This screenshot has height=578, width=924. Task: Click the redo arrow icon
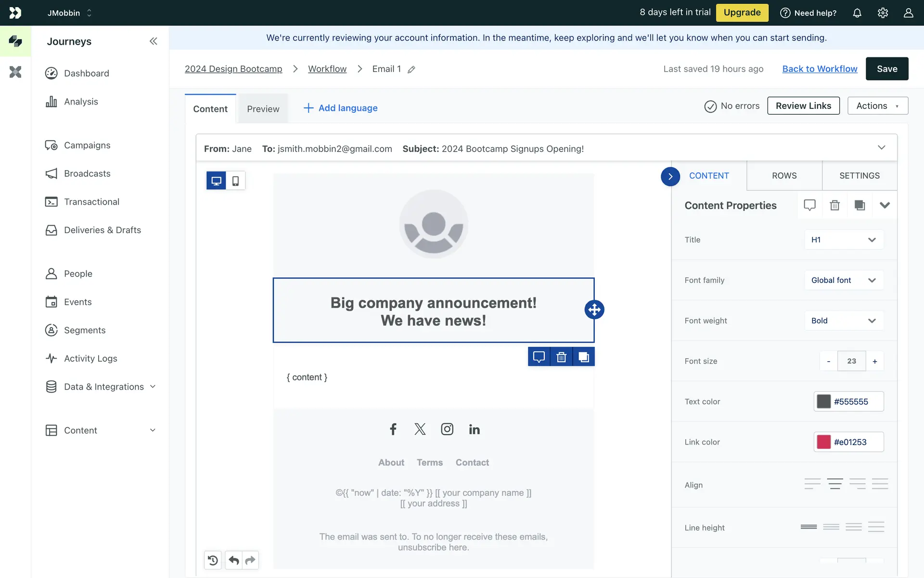tap(250, 560)
